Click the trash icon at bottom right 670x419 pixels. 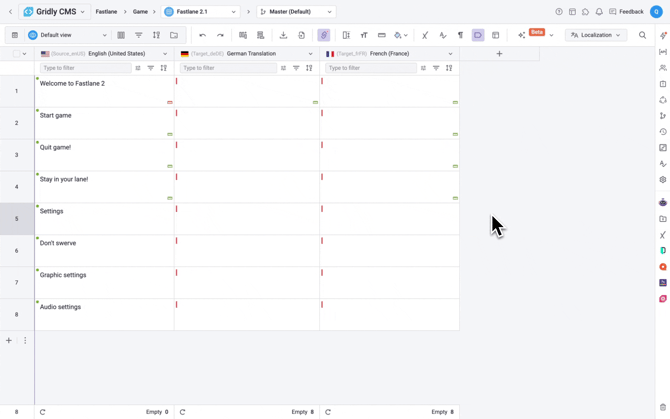(662, 407)
